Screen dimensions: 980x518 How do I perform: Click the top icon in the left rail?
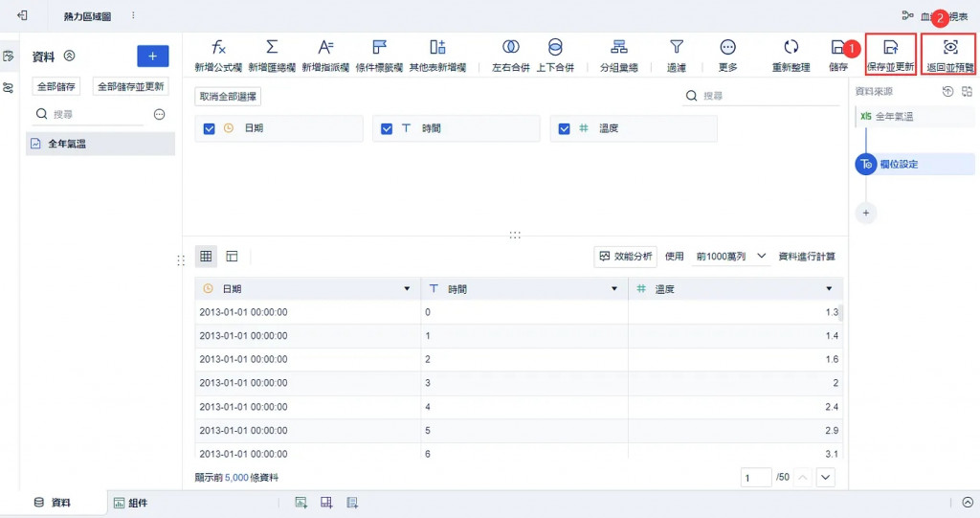pyautogui.click(x=8, y=56)
